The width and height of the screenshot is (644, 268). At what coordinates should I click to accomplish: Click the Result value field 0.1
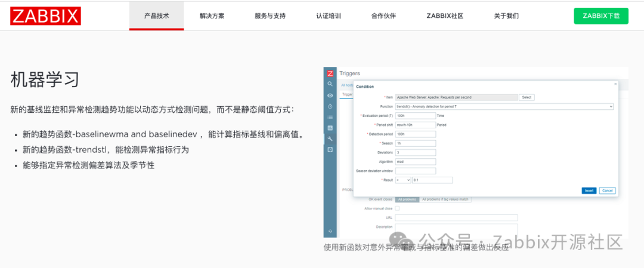click(432, 180)
